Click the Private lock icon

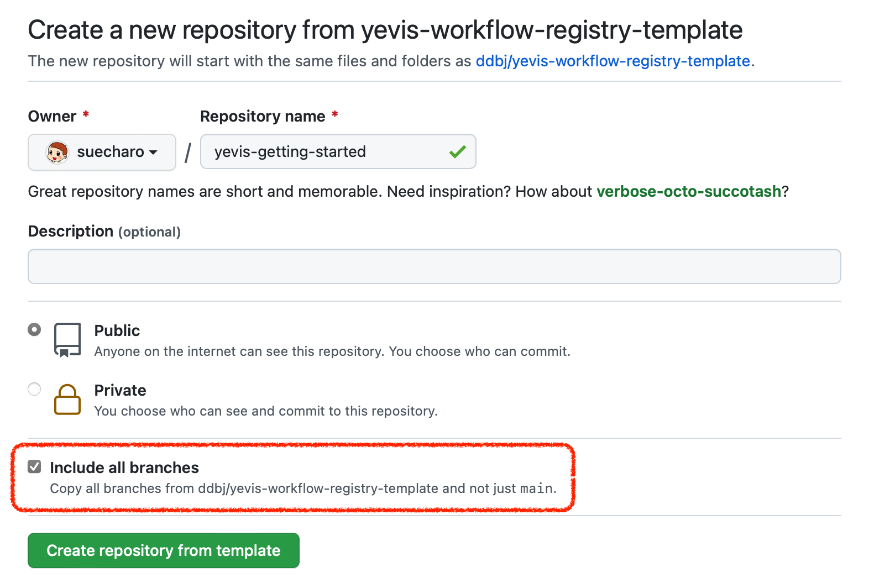67,400
